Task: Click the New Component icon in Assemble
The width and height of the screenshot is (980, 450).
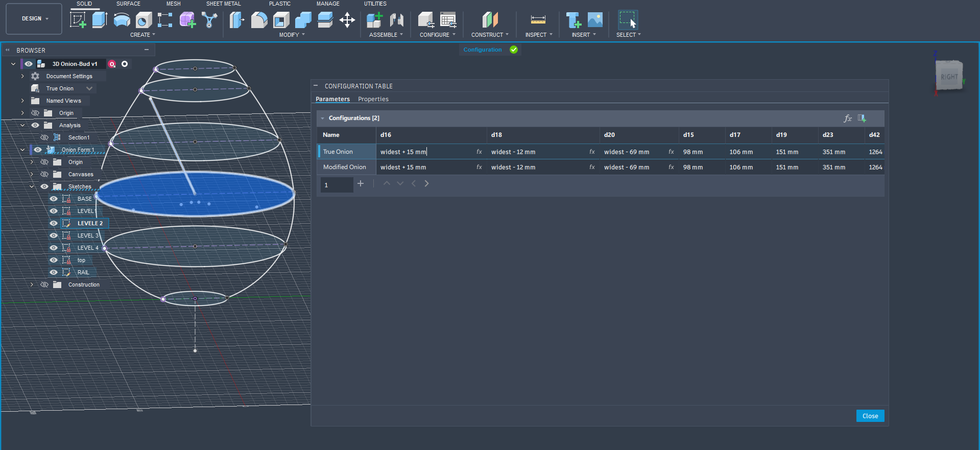Action: [374, 20]
